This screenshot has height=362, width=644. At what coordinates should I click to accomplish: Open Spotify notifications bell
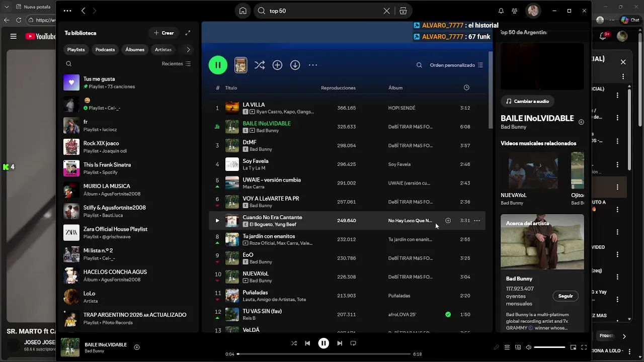(501, 11)
